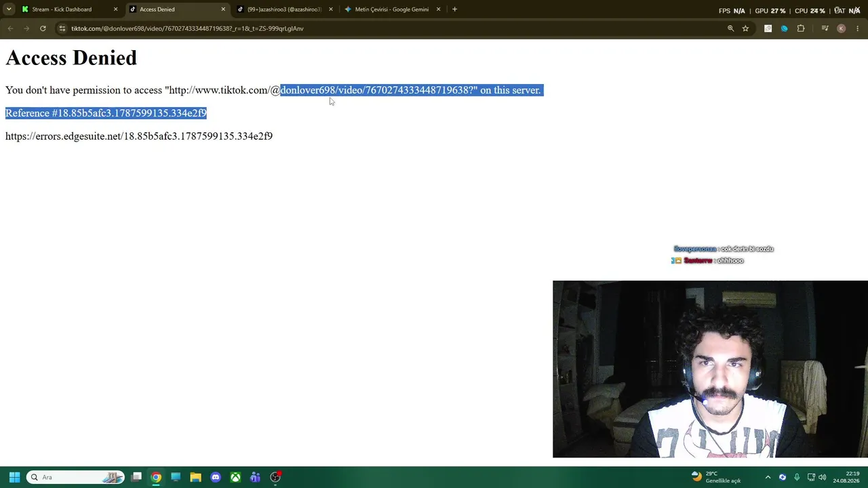Open the Extensions puzzle-piece menu
Screen dimensions: 868x488
[x=801, y=28]
